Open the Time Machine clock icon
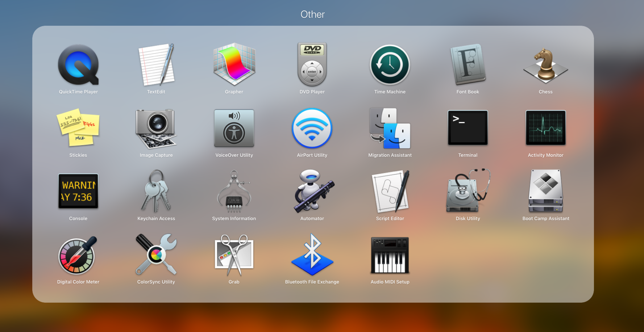 [390, 65]
